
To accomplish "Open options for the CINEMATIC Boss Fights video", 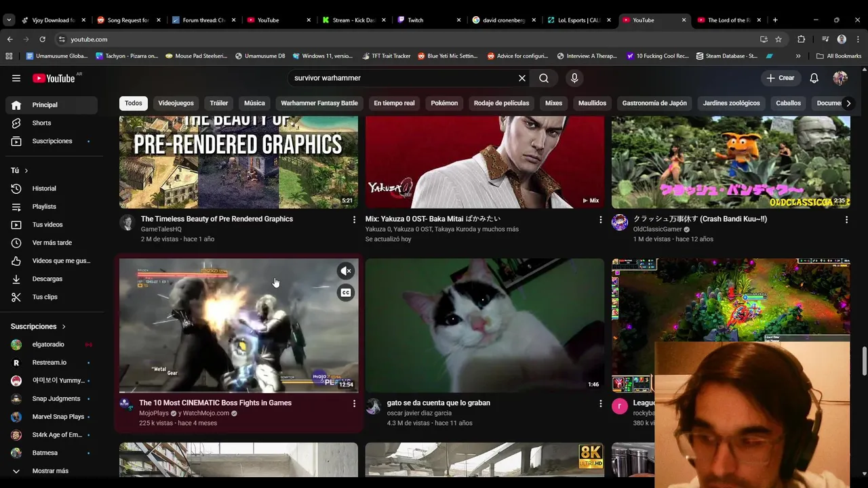I will 354,403.
